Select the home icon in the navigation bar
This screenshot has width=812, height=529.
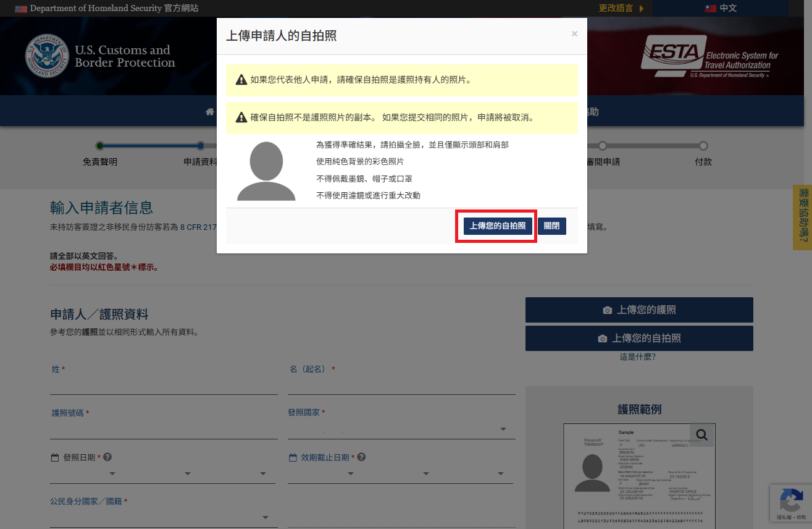click(209, 111)
